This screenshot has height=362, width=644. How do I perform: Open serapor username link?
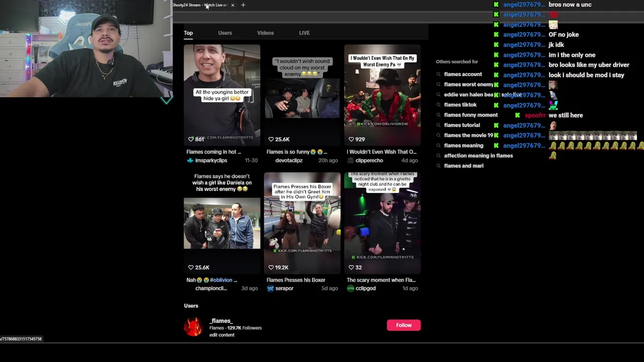point(284,289)
